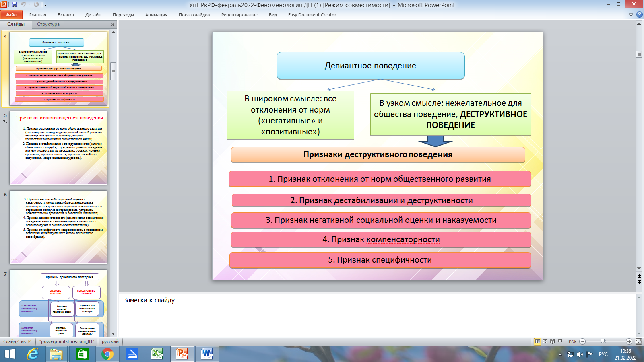644x362 pixels.
Task: Save the presentation via the floppy disk icon
Action: 14,5
